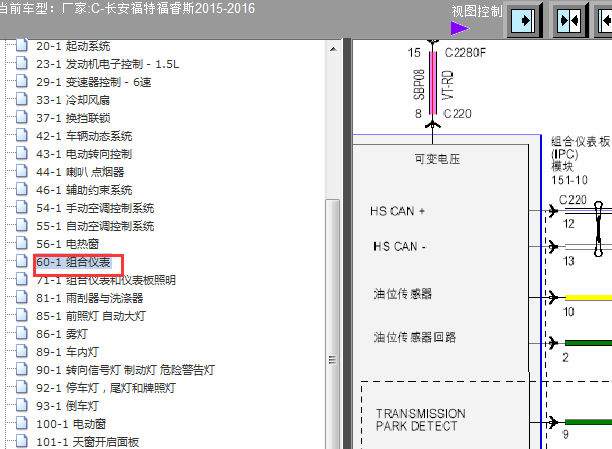Click page icon beside 90-1 转向信号灯

(22, 369)
